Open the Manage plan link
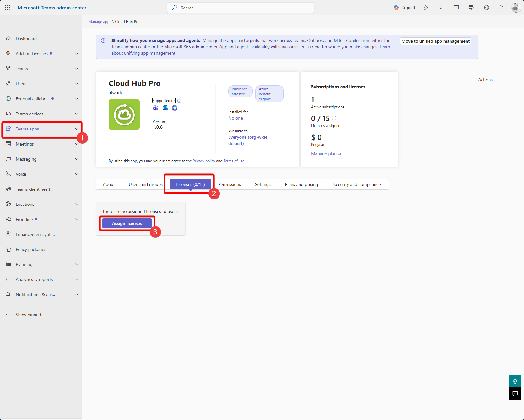The image size is (524, 420). (x=326, y=154)
